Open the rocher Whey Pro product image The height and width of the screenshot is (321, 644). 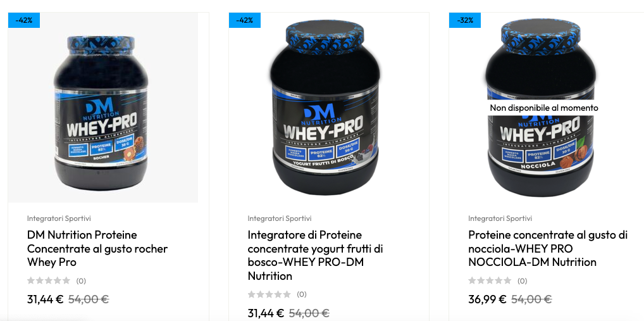(103, 107)
